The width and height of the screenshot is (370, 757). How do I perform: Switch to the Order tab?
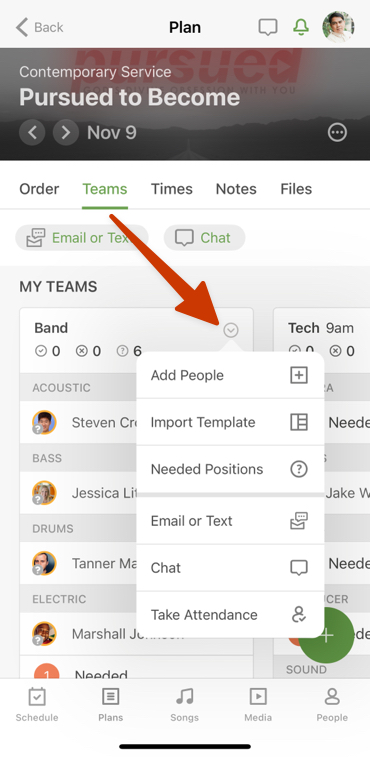(x=39, y=189)
